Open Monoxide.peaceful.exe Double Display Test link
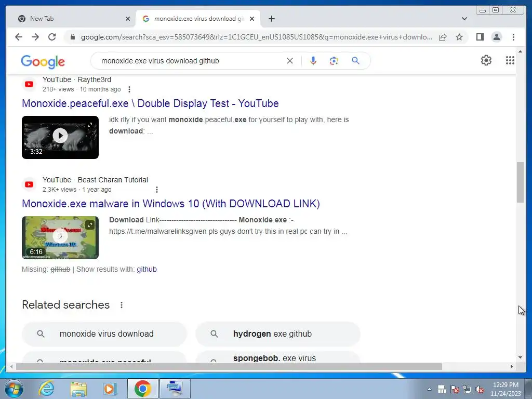The image size is (532, 399). [150, 103]
